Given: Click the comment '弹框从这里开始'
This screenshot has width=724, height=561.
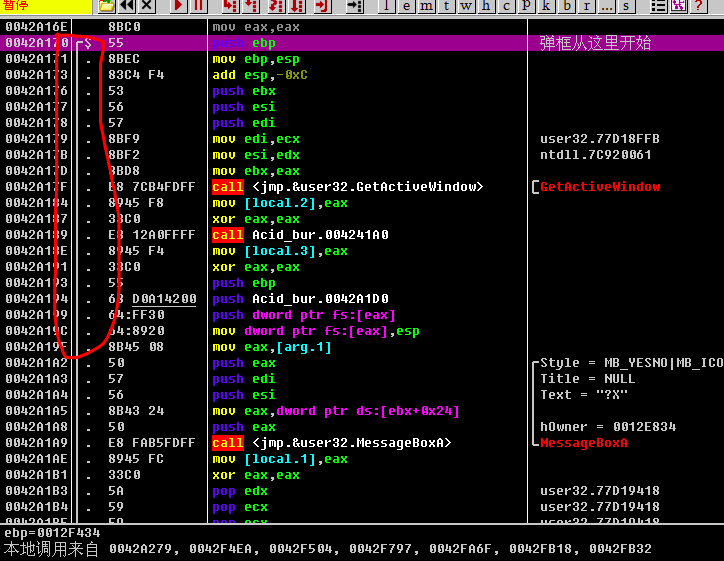Looking at the screenshot, I should [595, 43].
